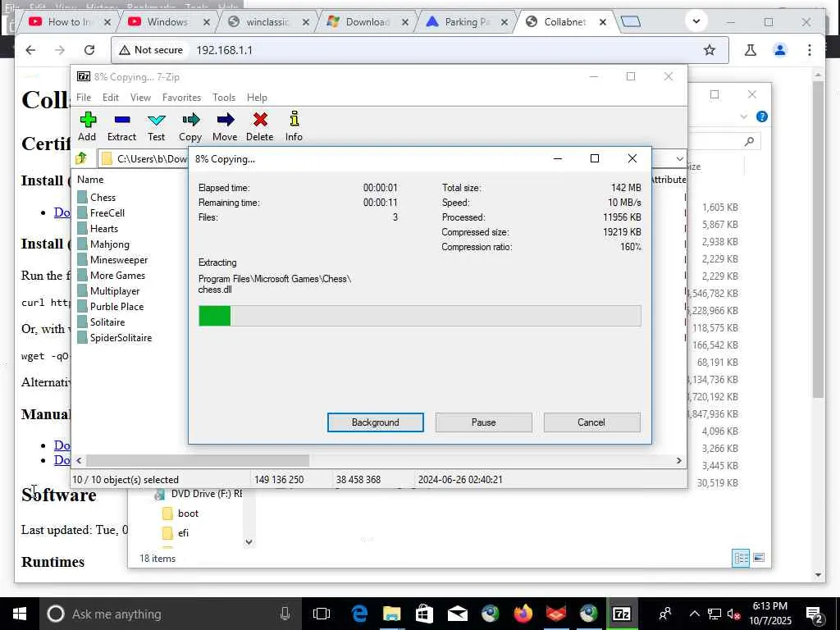Click the Cortana Ask me anything box
840x630 pixels.
click(169, 614)
